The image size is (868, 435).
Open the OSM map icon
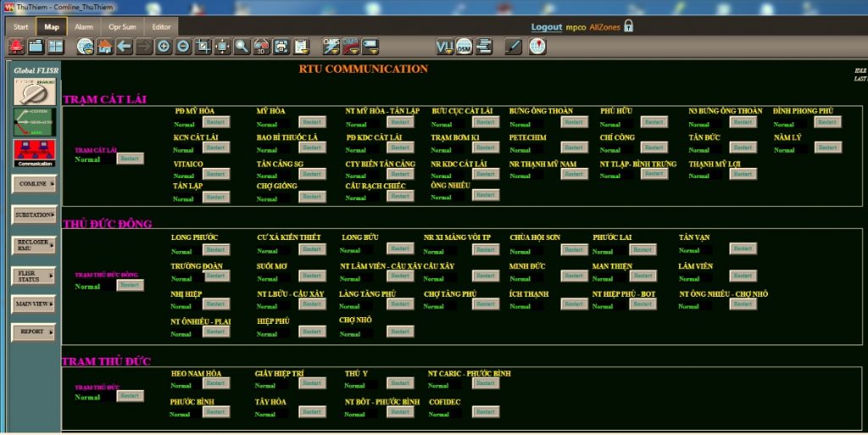click(x=464, y=47)
